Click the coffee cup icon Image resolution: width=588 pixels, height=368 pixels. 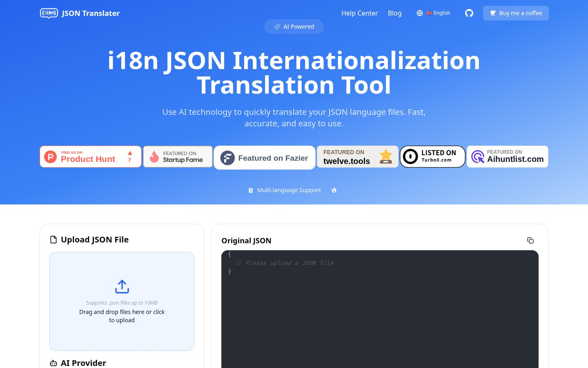point(493,13)
